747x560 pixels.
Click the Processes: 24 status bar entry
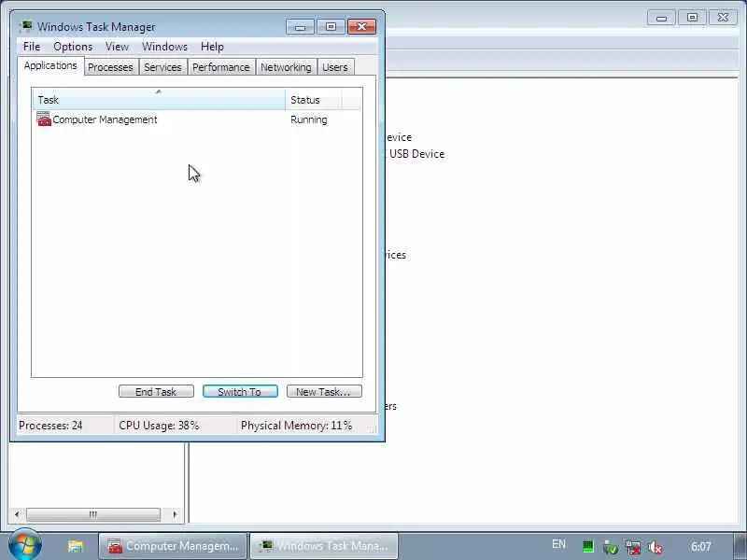[x=50, y=426]
